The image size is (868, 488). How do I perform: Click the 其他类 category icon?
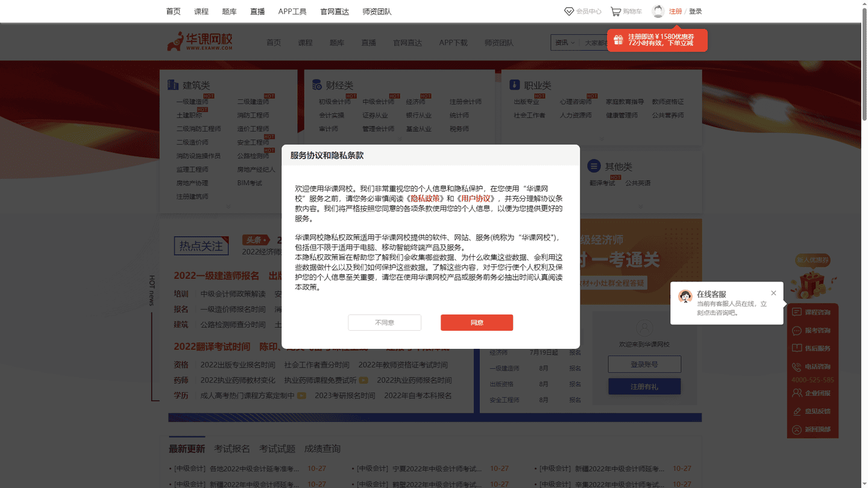coord(594,166)
